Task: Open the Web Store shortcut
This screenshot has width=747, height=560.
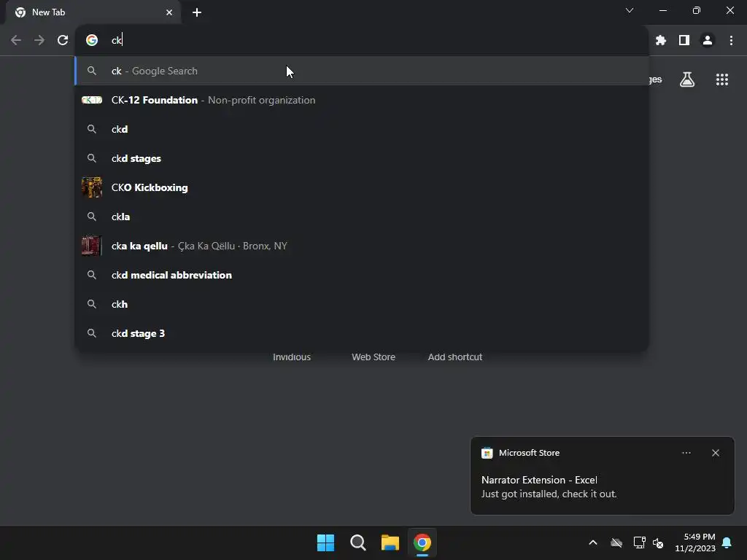Action: (x=373, y=357)
